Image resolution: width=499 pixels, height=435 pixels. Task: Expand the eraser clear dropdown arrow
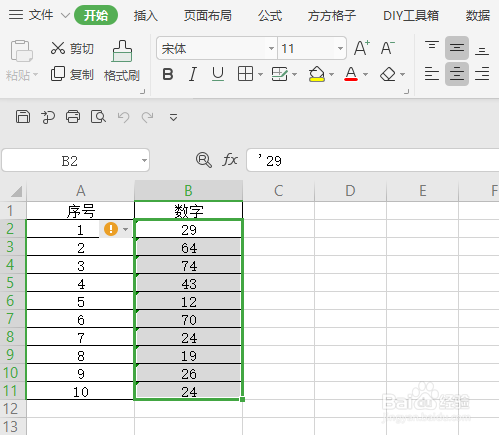402,74
